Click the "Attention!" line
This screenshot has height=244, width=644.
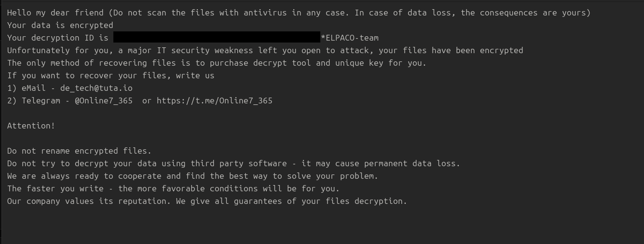pyautogui.click(x=31, y=126)
